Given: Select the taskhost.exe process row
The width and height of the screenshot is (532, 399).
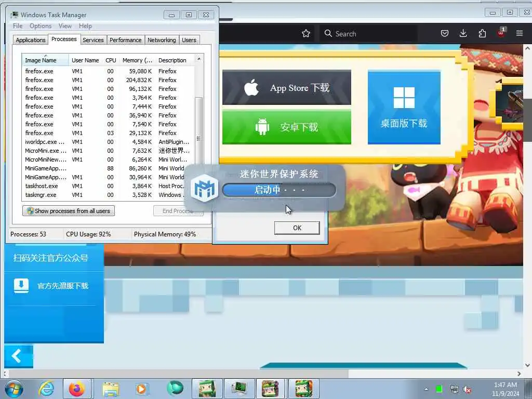Looking at the screenshot, I should point(109,186).
